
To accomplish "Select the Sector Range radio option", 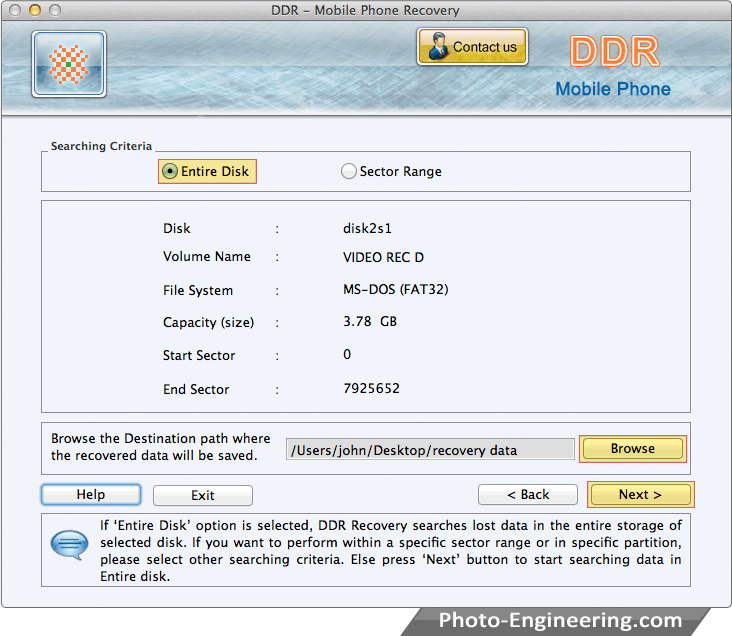I will pos(391,171).
